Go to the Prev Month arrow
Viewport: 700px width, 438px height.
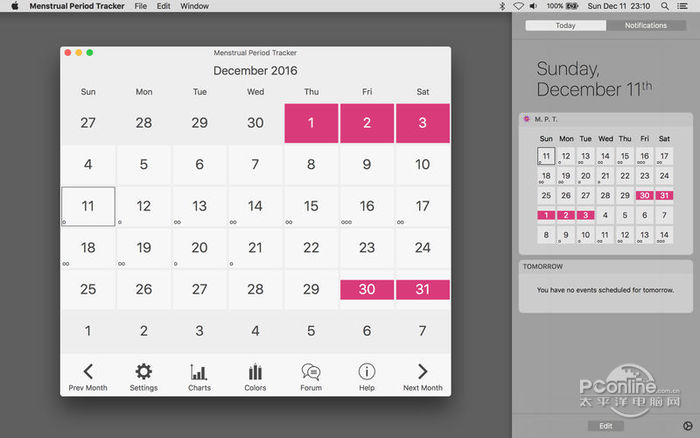(x=88, y=371)
